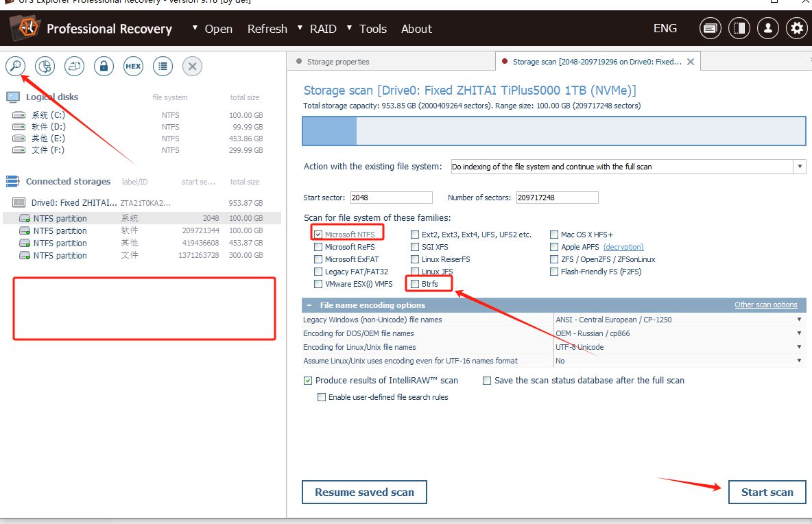Open the user account icon
Screen dimensions: 812x524
click(x=768, y=28)
